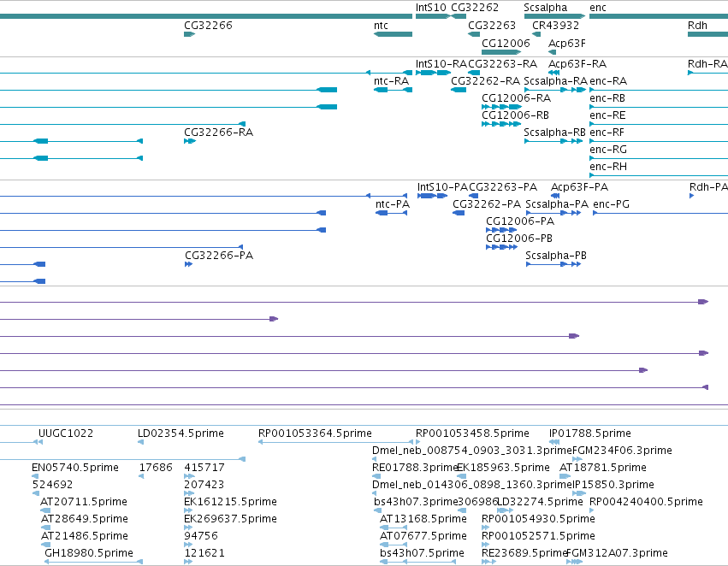
Task: Select the 524692 feature label
Action: coord(52,486)
